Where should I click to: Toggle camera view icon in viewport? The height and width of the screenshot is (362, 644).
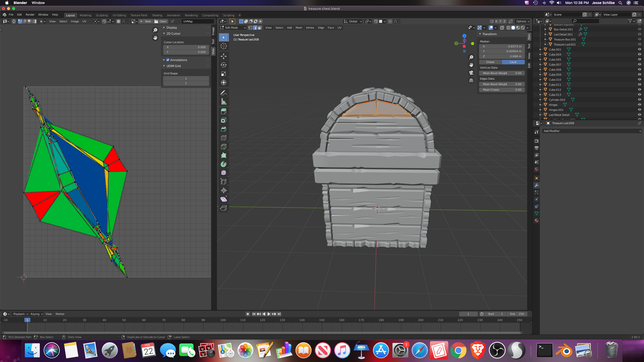tap(471, 73)
